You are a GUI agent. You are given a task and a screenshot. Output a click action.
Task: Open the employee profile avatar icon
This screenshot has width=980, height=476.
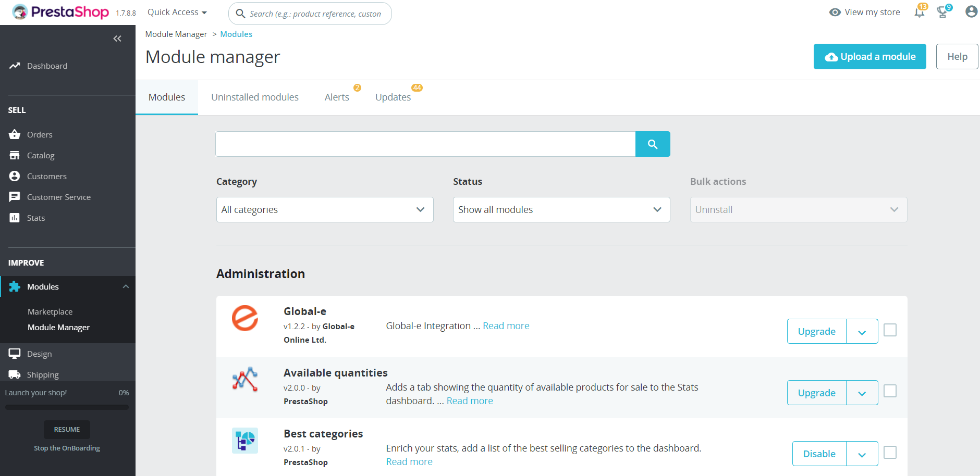(x=971, y=11)
